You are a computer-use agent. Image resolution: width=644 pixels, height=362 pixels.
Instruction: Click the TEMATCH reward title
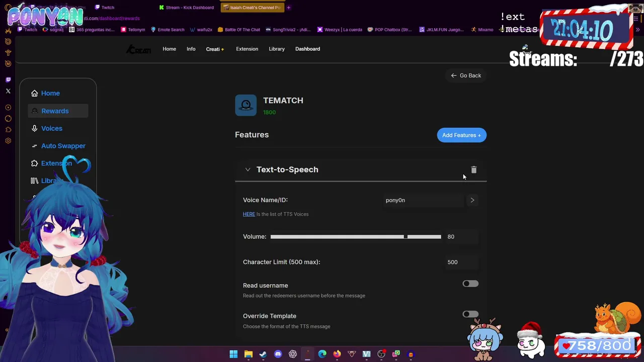click(283, 101)
